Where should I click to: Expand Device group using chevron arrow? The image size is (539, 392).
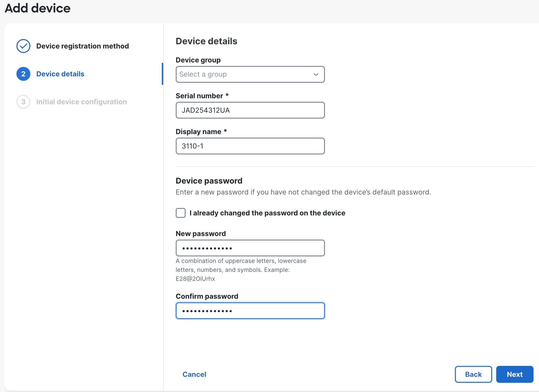click(x=316, y=74)
